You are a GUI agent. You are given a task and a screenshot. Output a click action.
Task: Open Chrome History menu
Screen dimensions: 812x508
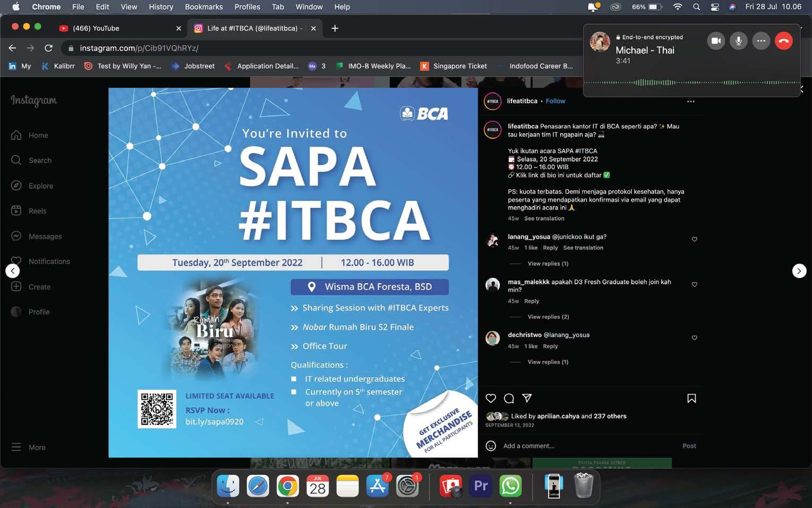(x=161, y=7)
